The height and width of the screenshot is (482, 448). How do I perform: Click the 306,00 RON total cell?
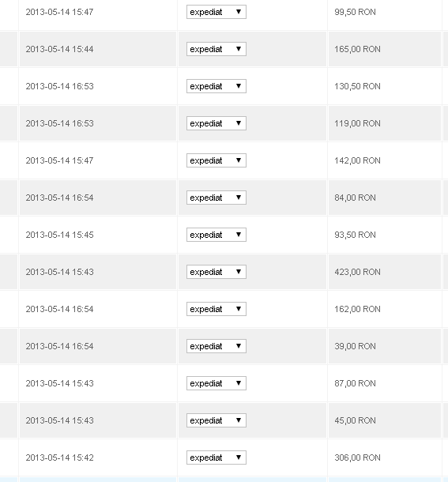click(x=385, y=458)
